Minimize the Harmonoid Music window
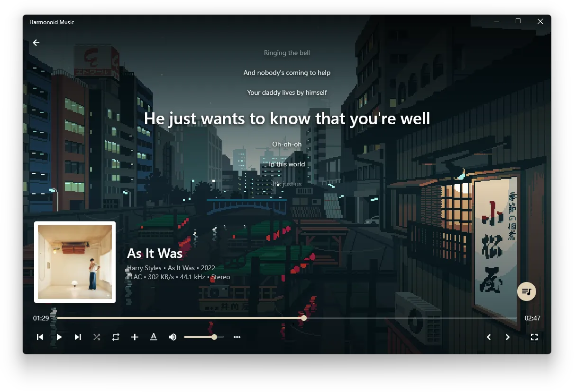The height and width of the screenshot is (392, 574). 497,21
